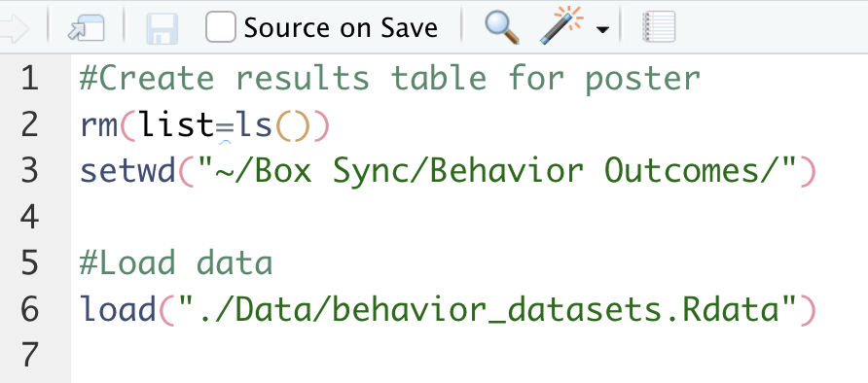Save current document floppy disk icon
This screenshot has height=383, width=868.
point(163,29)
